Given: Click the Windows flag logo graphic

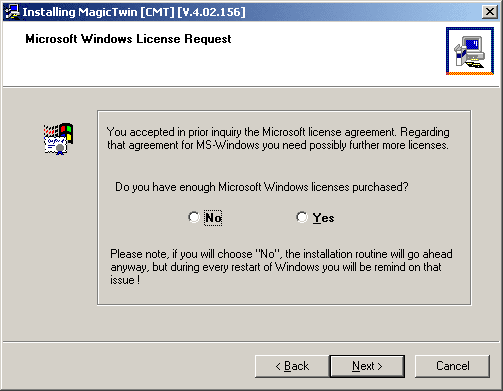Looking at the screenshot, I should tap(66, 132).
